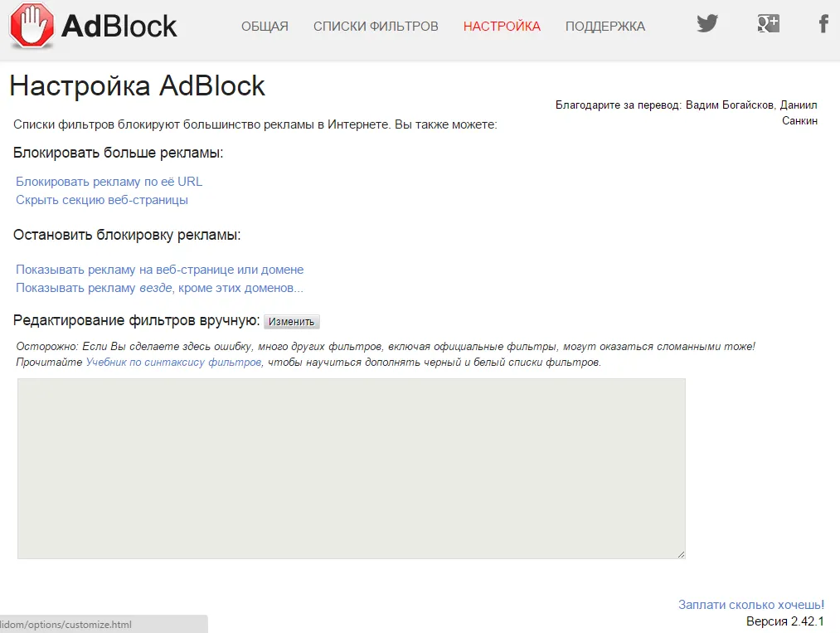The image size is (840, 633).
Task: Click the 'Версия 2.42.1' text
Action: (x=784, y=621)
